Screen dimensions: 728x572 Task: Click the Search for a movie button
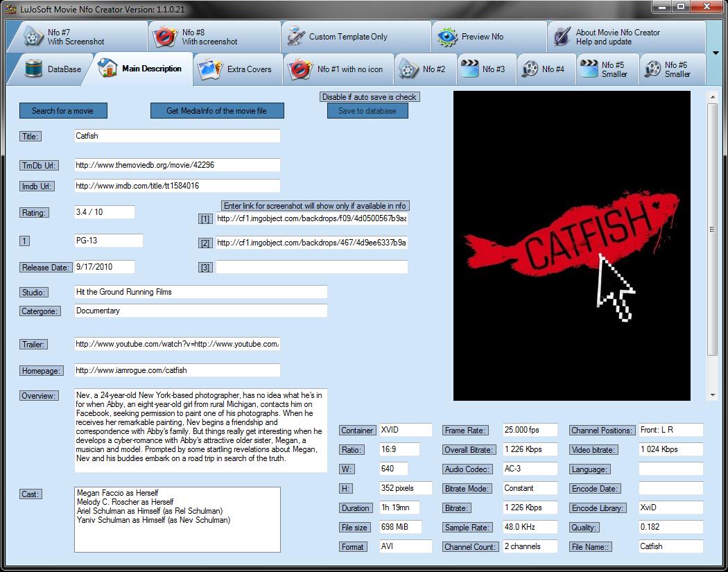(x=63, y=110)
